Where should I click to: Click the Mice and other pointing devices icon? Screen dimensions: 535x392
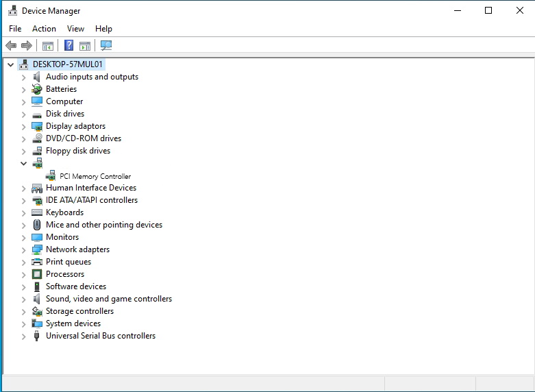[37, 225]
